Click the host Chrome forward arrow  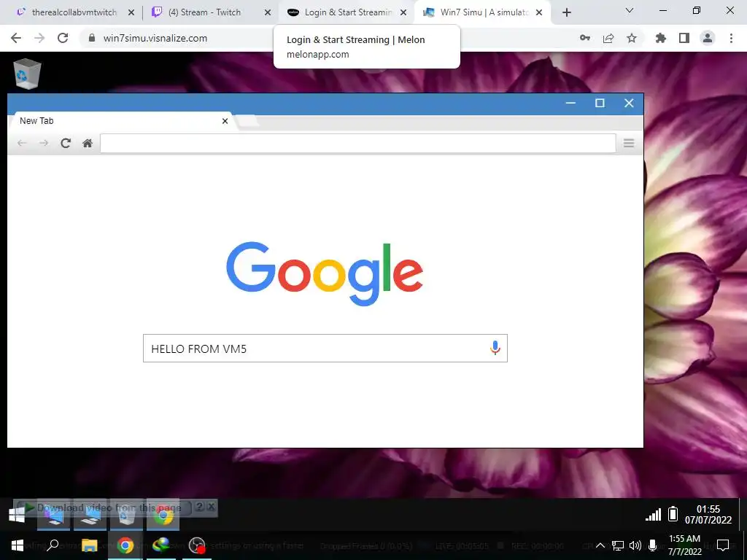click(39, 38)
